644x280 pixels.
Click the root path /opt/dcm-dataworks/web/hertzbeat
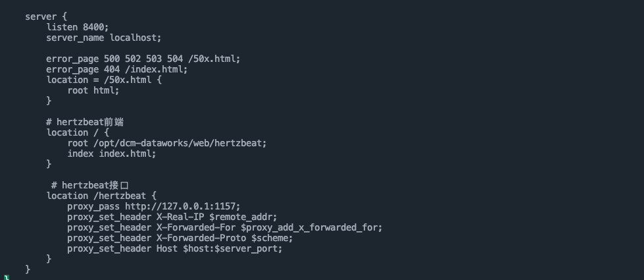click(x=180, y=143)
